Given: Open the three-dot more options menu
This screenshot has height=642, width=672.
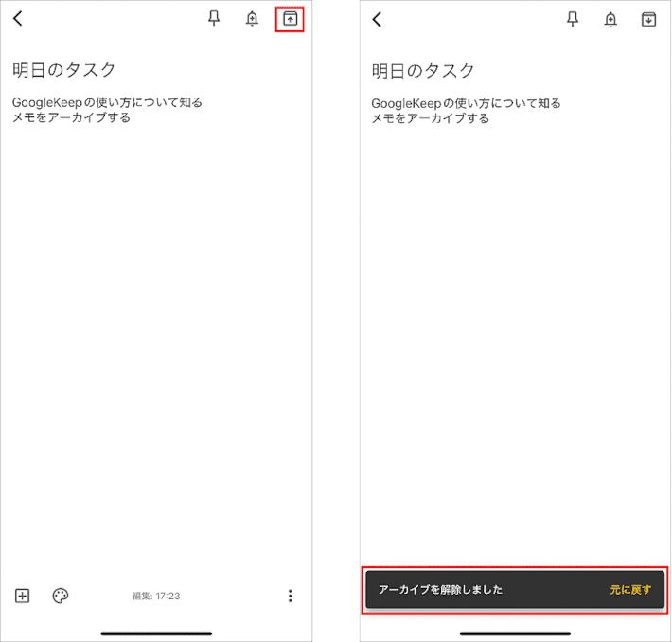Looking at the screenshot, I should pos(290,596).
